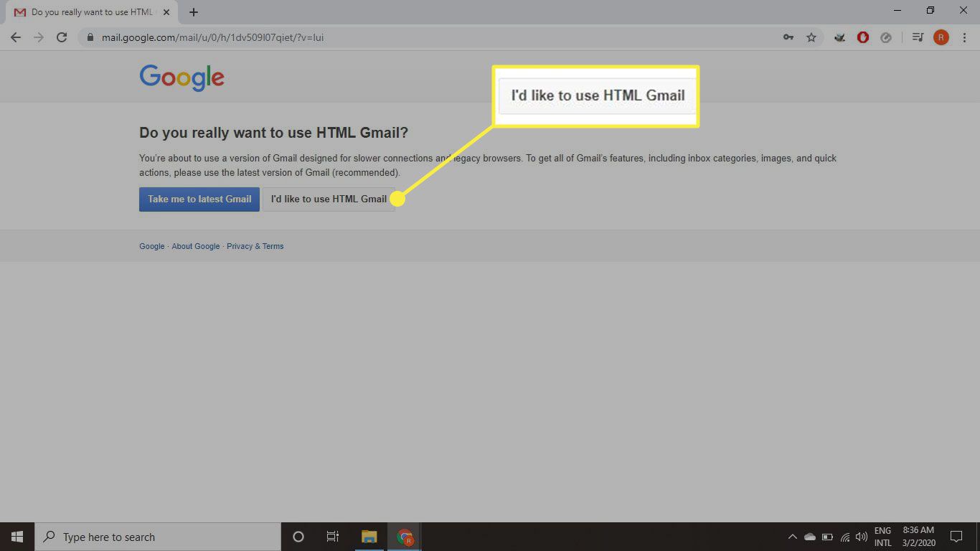Select the 'Do you really want to use HTML' tab
Image resolution: width=980 pixels, height=551 pixels.
(90, 12)
